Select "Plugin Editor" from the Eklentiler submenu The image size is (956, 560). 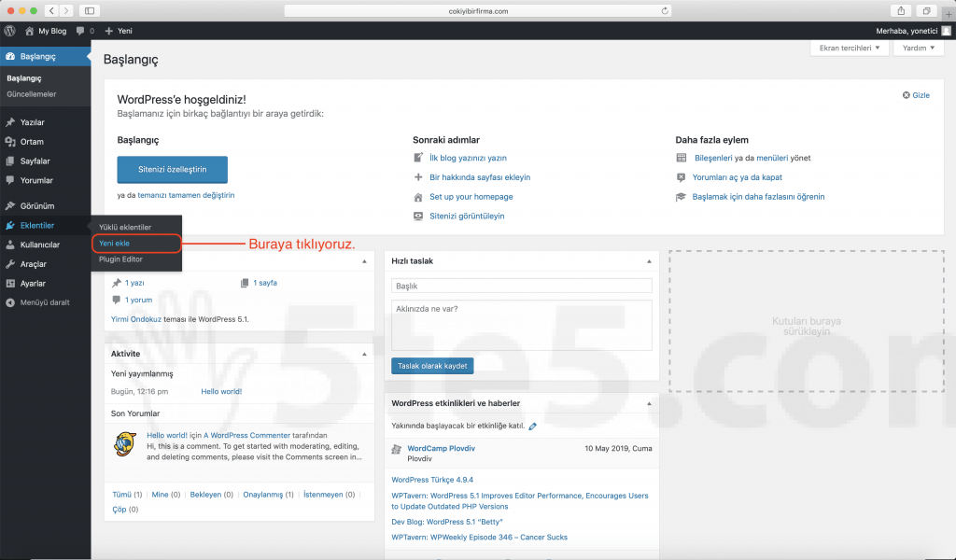(119, 257)
